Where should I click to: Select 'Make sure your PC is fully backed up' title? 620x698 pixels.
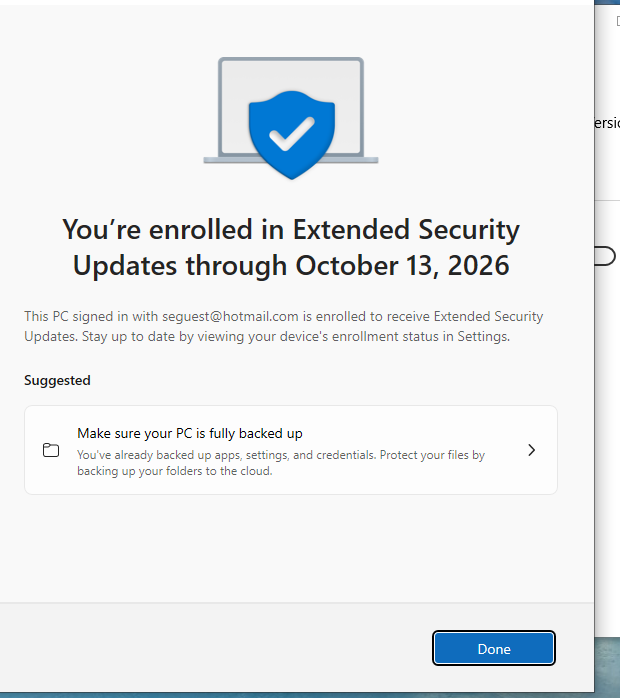coord(190,433)
